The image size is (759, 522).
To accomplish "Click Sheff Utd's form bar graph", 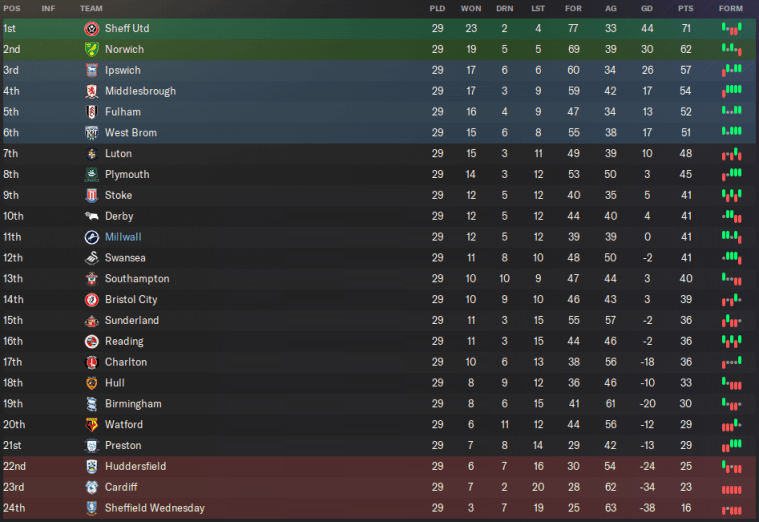I will tap(731, 28).
